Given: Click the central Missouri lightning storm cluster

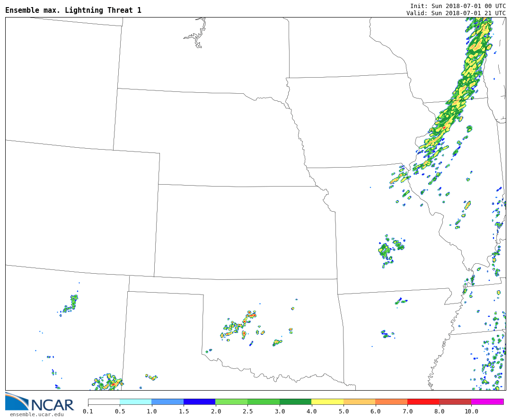Looking at the screenshot, I should tap(391, 250).
